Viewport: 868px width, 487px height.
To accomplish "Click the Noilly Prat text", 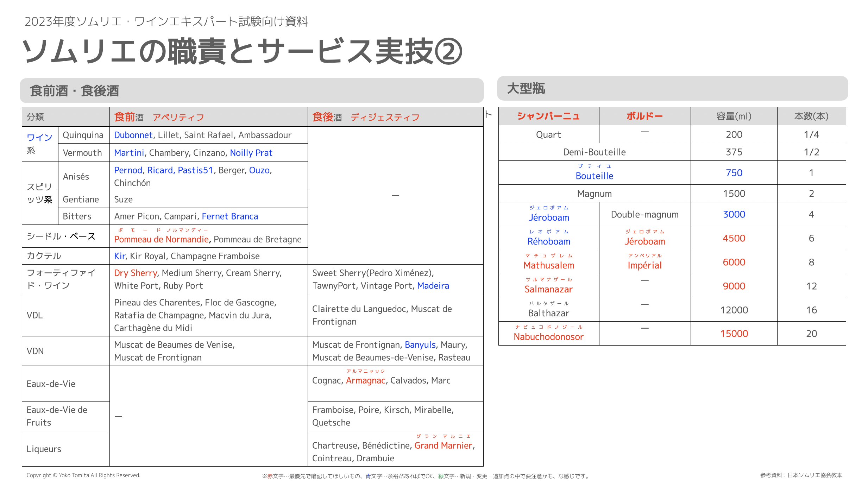I will (251, 153).
